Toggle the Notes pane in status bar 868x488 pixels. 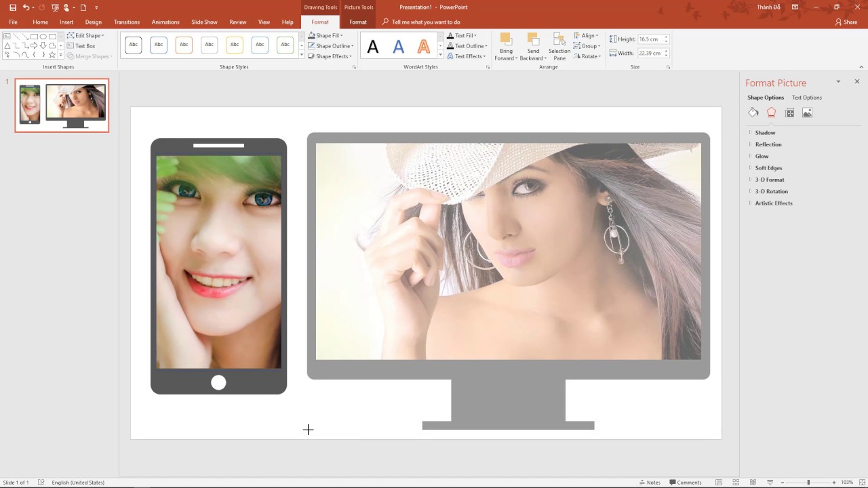point(649,483)
